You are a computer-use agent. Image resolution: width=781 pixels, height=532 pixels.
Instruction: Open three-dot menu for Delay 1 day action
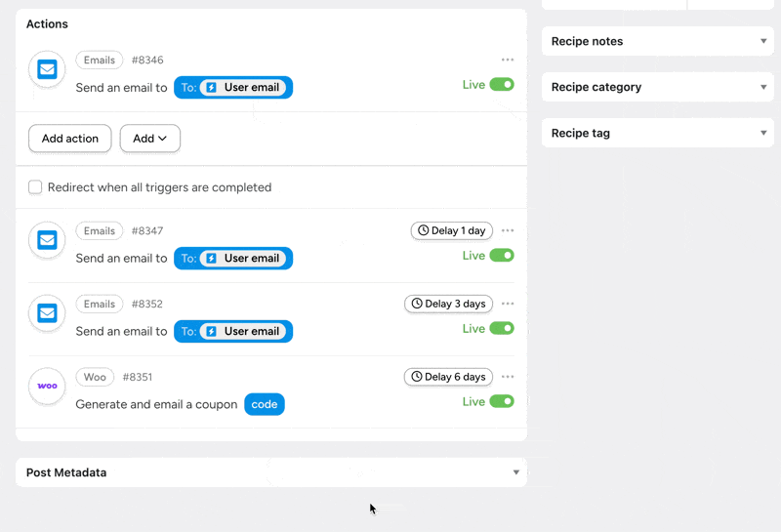[507, 231]
